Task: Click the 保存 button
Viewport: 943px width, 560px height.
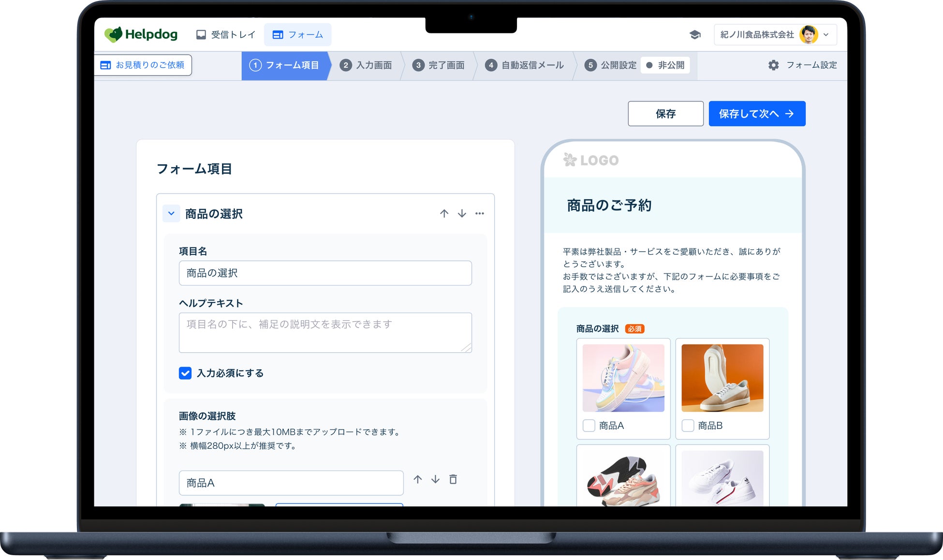Action: (665, 114)
